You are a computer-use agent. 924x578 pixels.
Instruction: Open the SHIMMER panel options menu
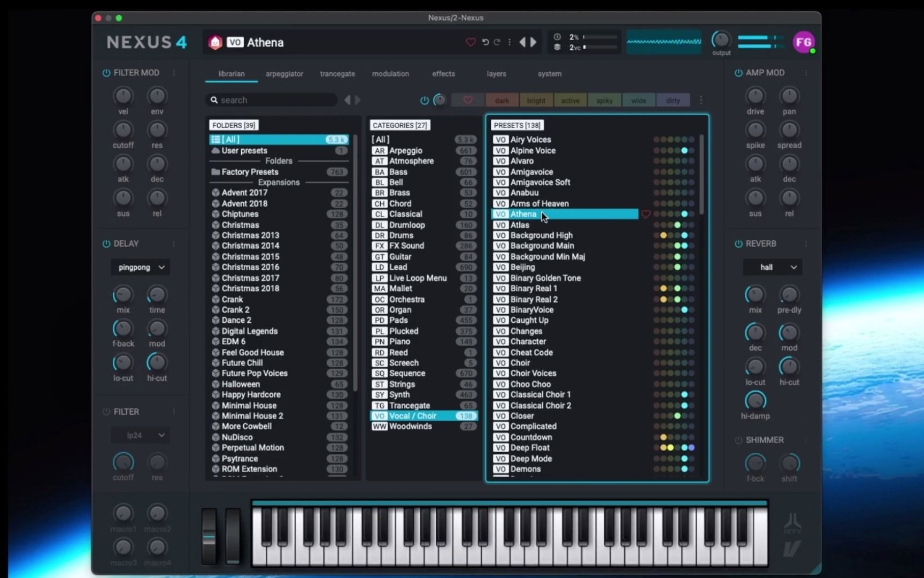coord(806,440)
